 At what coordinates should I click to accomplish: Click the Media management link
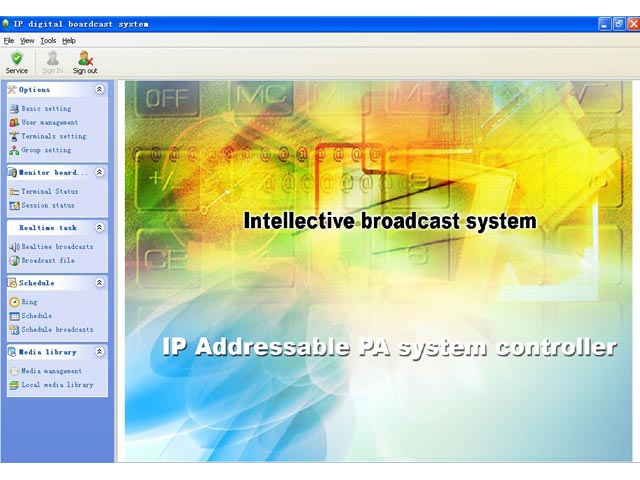click(x=51, y=371)
